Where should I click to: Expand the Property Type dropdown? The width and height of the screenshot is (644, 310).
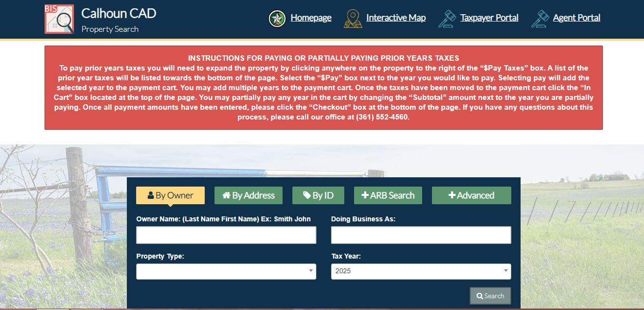pos(226,271)
